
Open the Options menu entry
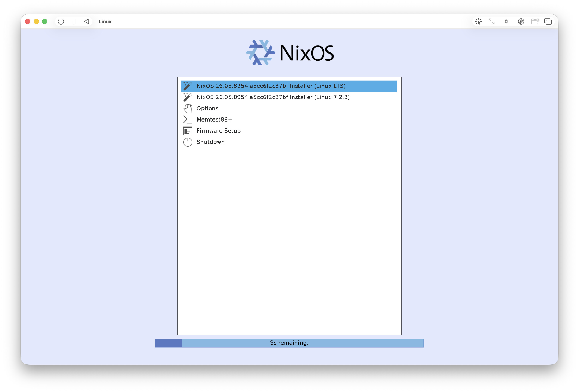click(x=289, y=108)
